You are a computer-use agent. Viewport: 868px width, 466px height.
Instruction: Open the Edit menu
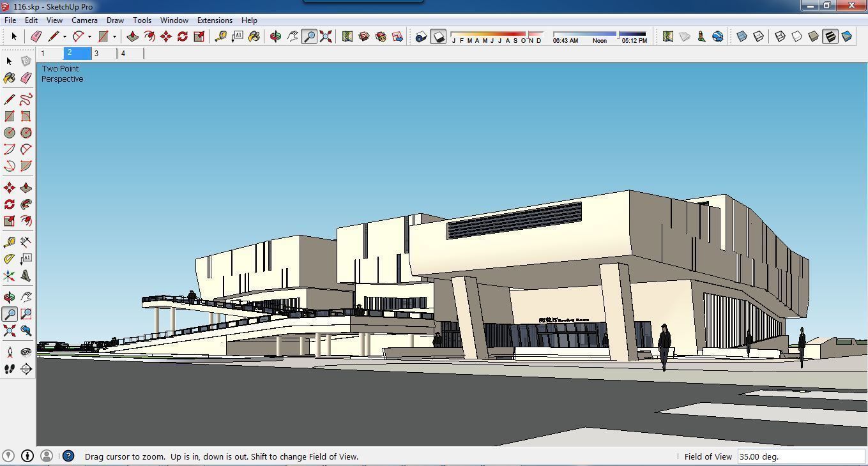(31, 20)
